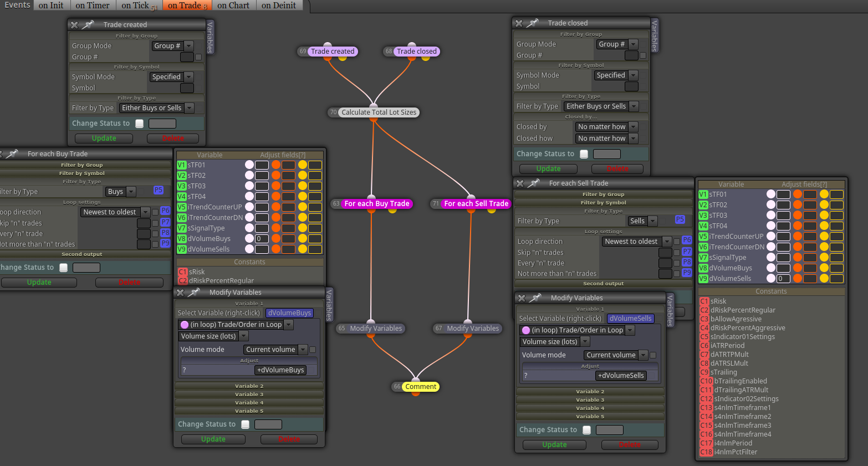
Task: Click the dVolumeSells select variable field
Action: click(630, 319)
